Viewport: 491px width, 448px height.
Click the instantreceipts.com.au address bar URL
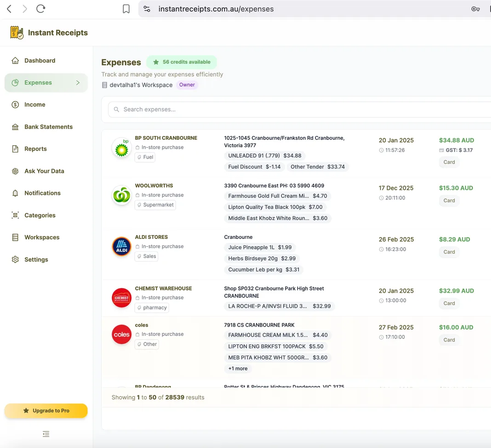(x=216, y=9)
